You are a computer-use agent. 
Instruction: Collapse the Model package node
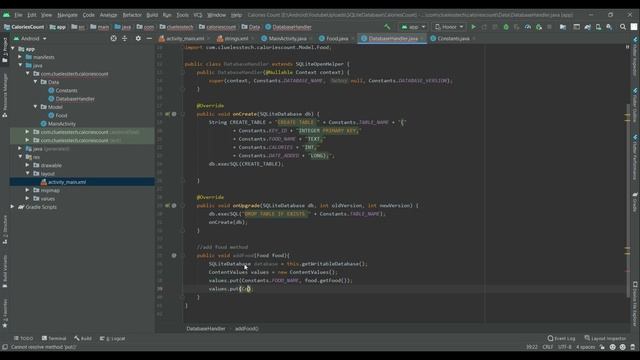pos(36,107)
